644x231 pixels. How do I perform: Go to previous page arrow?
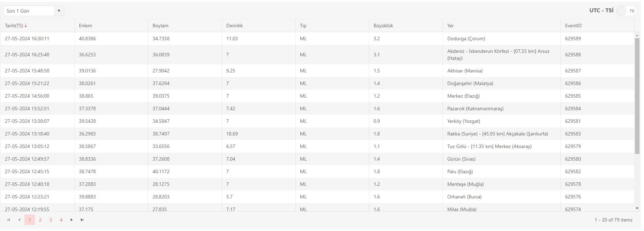click(x=19, y=220)
